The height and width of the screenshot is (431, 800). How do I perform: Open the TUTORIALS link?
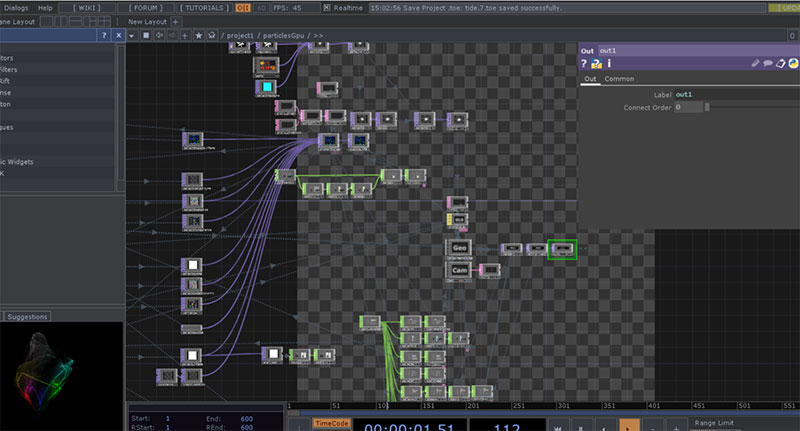(x=205, y=8)
